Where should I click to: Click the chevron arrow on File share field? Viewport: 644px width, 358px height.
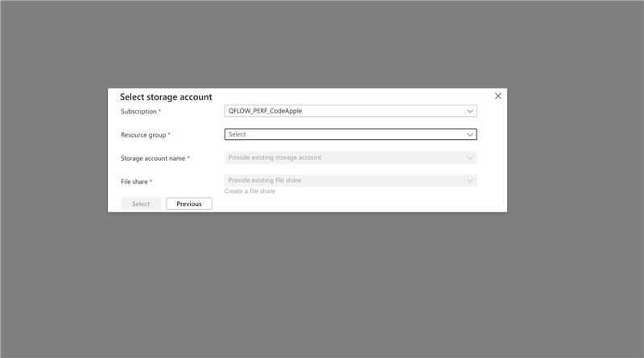[470, 180]
